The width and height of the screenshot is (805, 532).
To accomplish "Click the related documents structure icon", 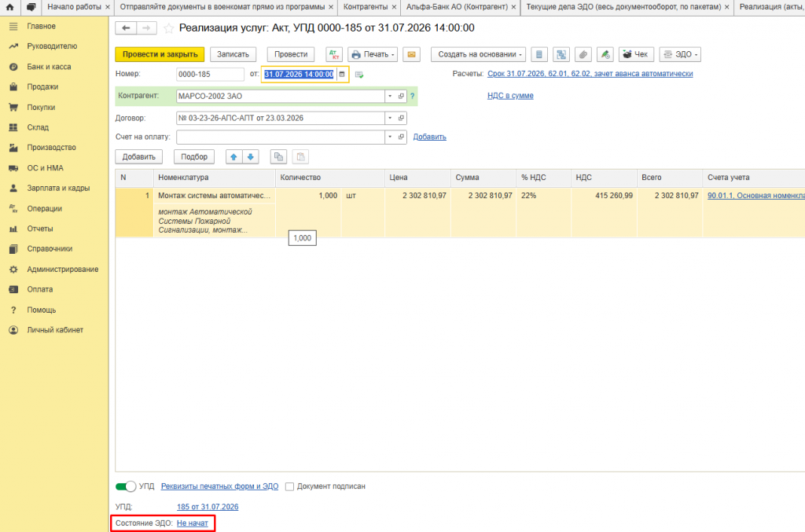I will pyautogui.click(x=561, y=54).
